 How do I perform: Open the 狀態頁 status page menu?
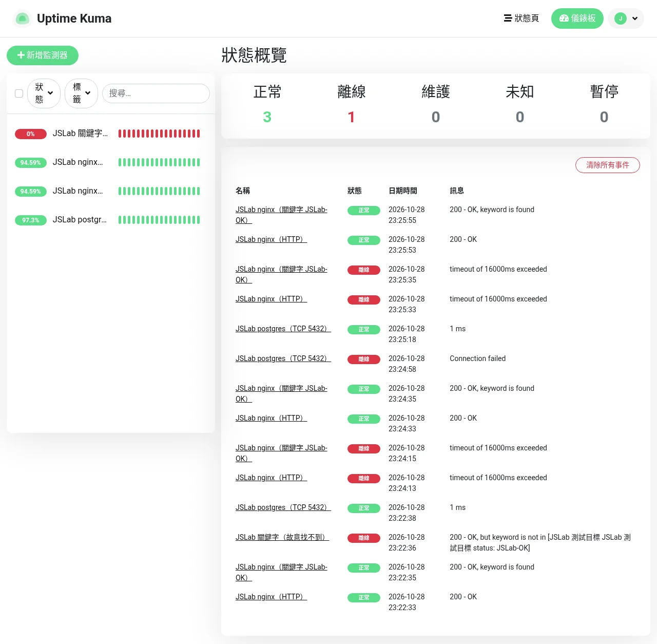(521, 18)
